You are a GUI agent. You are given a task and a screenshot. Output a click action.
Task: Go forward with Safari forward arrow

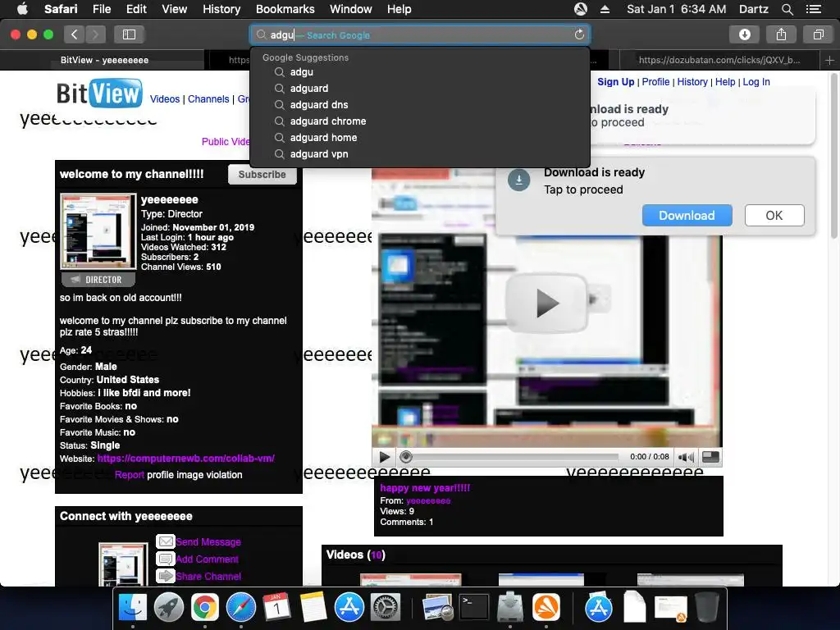coord(95,34)
